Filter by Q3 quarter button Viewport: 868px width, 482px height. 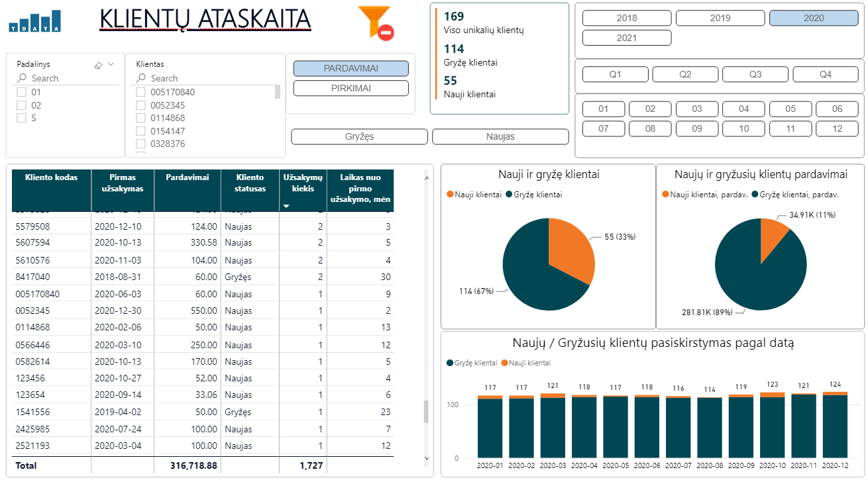click(755, 74)
